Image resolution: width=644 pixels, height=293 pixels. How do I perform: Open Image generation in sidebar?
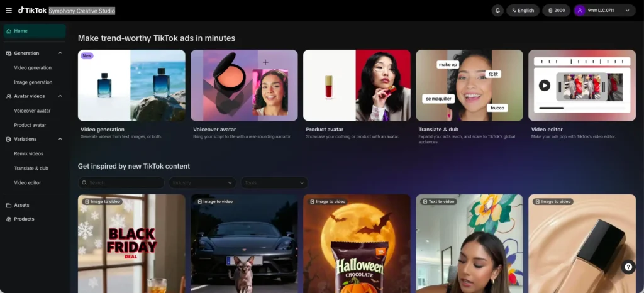pos(33,82)
